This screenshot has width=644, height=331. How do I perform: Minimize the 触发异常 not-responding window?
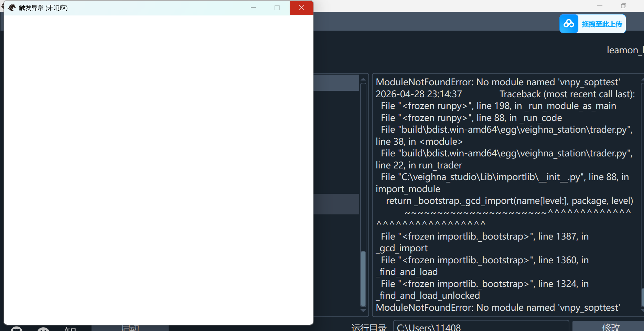coord(254,8)
